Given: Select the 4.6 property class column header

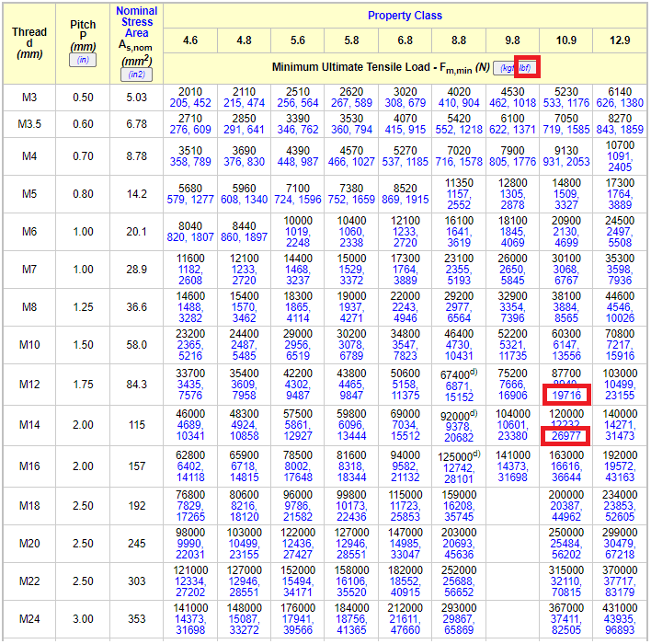Looking at the screenshot, I should point(190,40).
